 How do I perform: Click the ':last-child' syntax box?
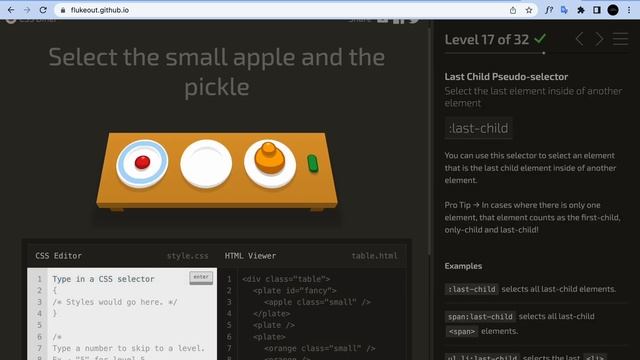(478, 128)
